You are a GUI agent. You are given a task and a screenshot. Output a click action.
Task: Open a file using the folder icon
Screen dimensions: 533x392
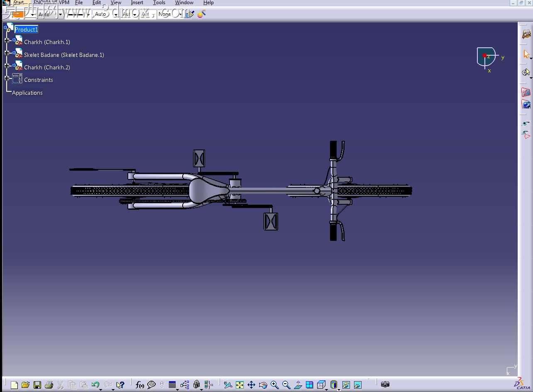[25, 385]
